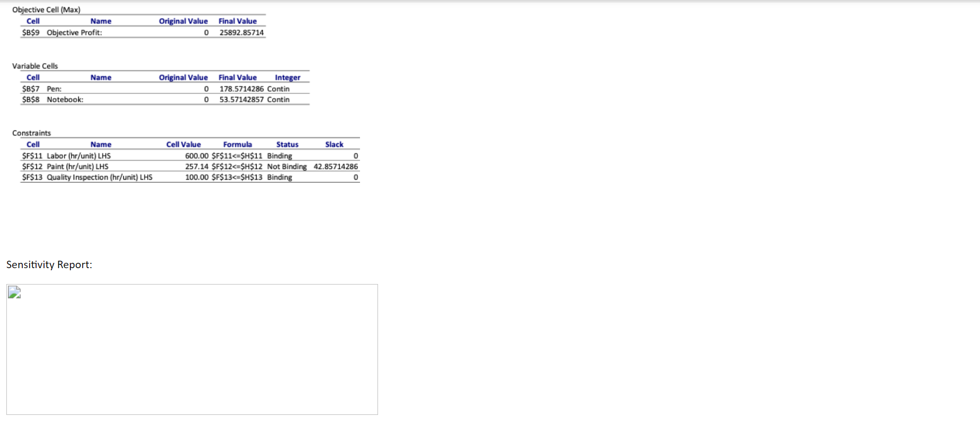Image resolution: width=980 pixels, height=434 pixels.
Task: Click the formula $F$13<=$H$13
Action: (x=237, y=177)
